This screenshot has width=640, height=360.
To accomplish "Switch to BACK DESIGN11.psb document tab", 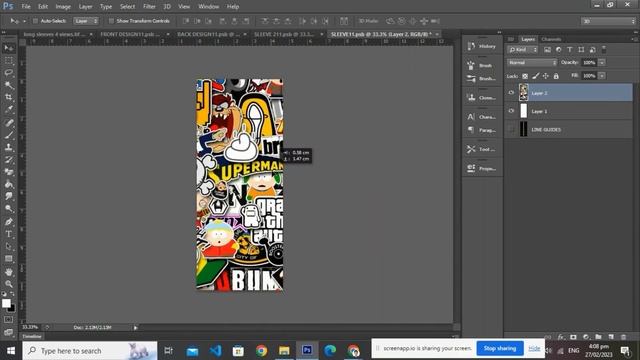I will (209, 34).
